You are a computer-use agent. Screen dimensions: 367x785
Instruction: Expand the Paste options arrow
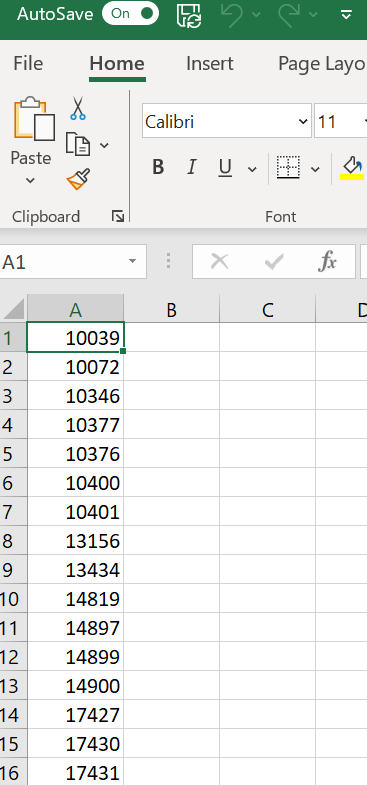(x=31, y=180)
